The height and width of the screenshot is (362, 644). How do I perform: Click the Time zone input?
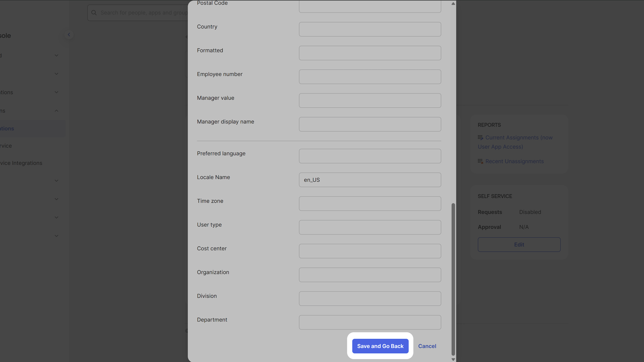(x=370, y=204)
